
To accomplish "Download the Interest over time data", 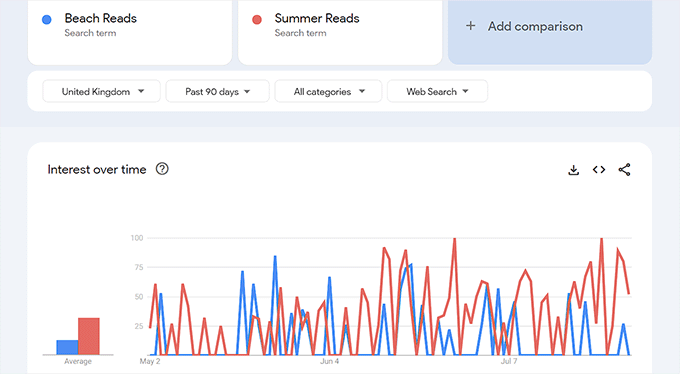I will coord(573,170).
